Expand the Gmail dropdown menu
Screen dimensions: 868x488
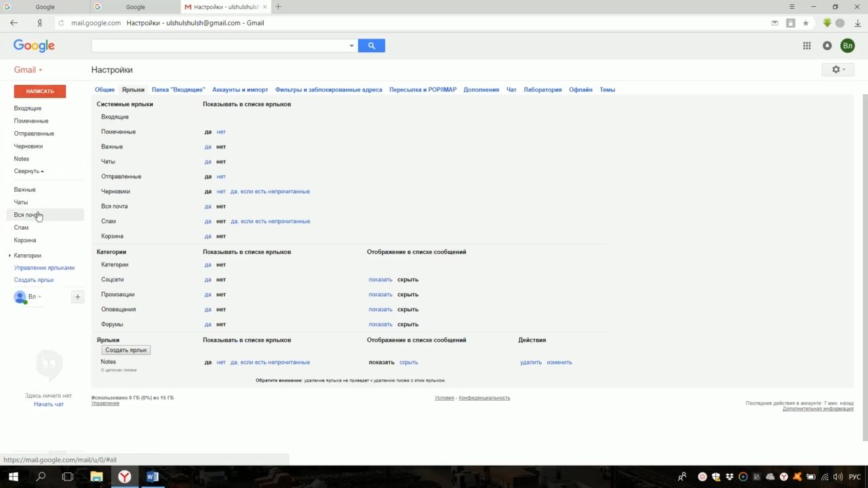(28, 70)
